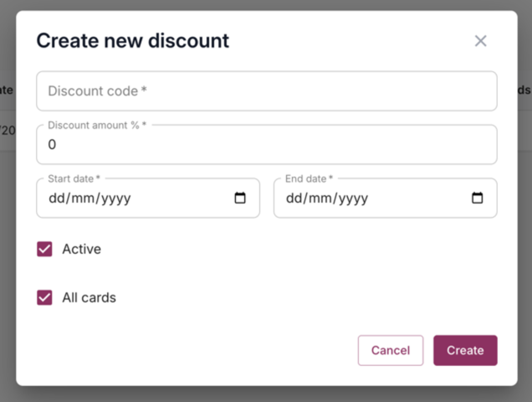Select the day segment in End date

point(294,198)
